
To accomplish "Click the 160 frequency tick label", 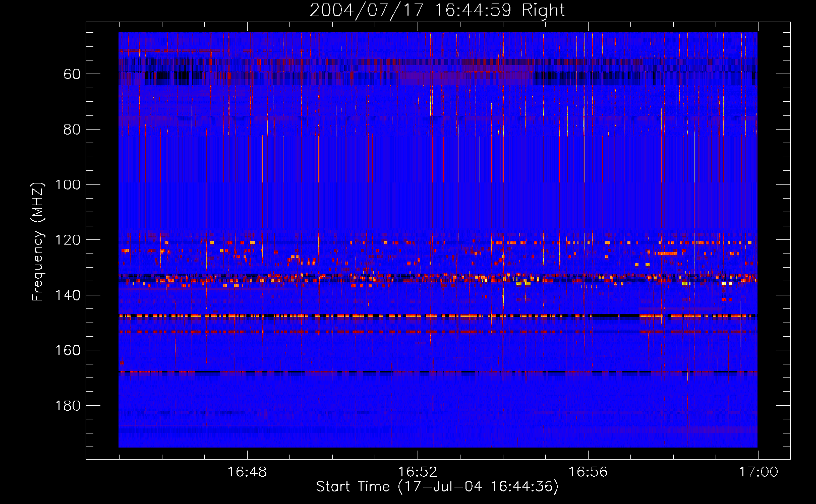I will tap(68, 350).
